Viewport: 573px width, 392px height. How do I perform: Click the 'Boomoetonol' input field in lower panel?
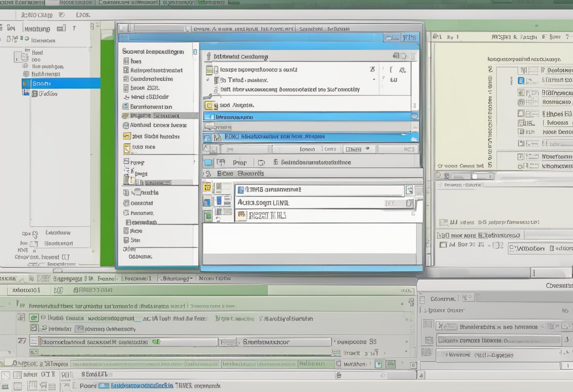[94, 342]
